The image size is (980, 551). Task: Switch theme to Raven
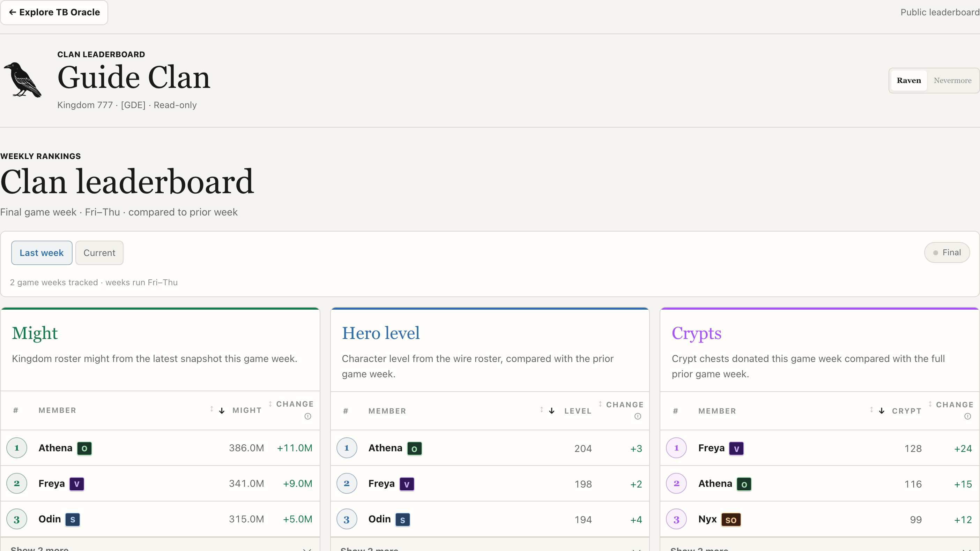[x=908, y=80]
